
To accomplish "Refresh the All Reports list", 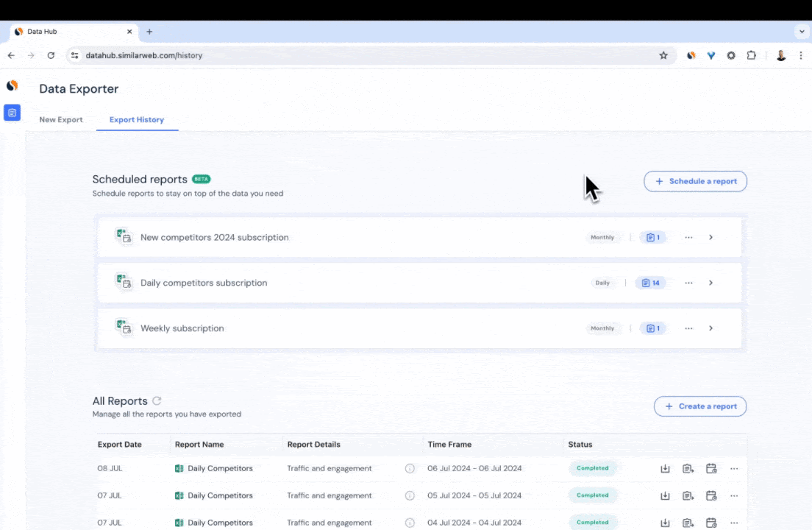I will pos(157,400).
